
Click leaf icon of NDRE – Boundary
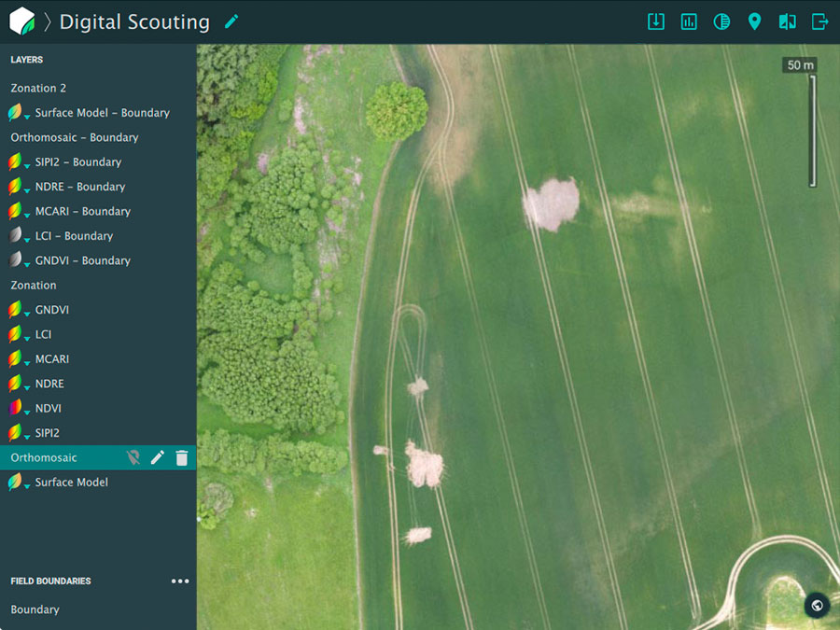pyautogui.click(x=15, y=186)
